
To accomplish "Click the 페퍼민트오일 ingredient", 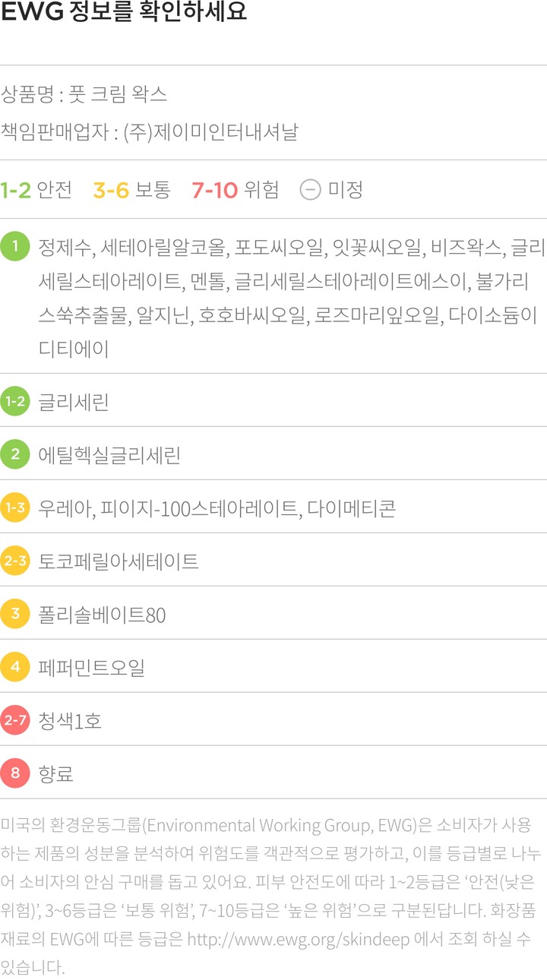I will click(91, 668).
